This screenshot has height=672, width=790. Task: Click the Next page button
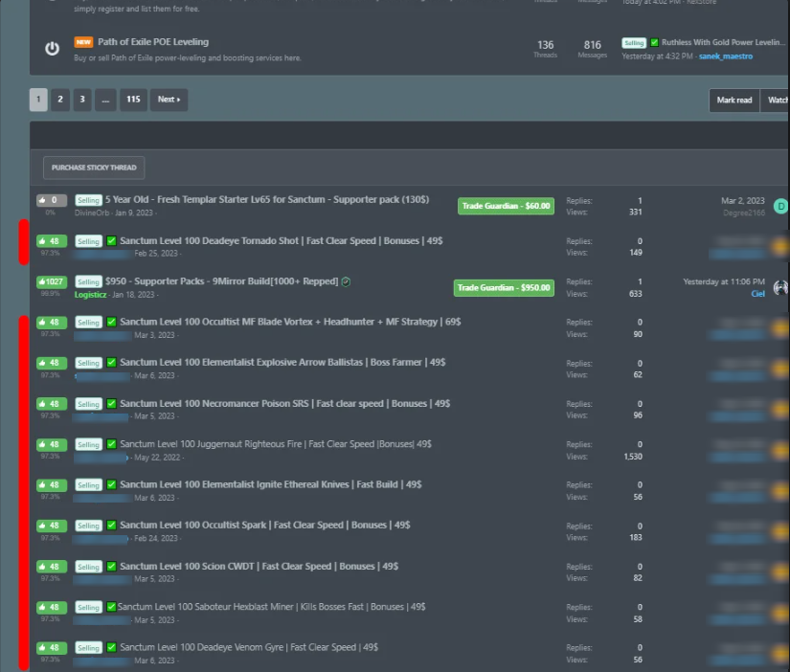[x=169, y=100]
